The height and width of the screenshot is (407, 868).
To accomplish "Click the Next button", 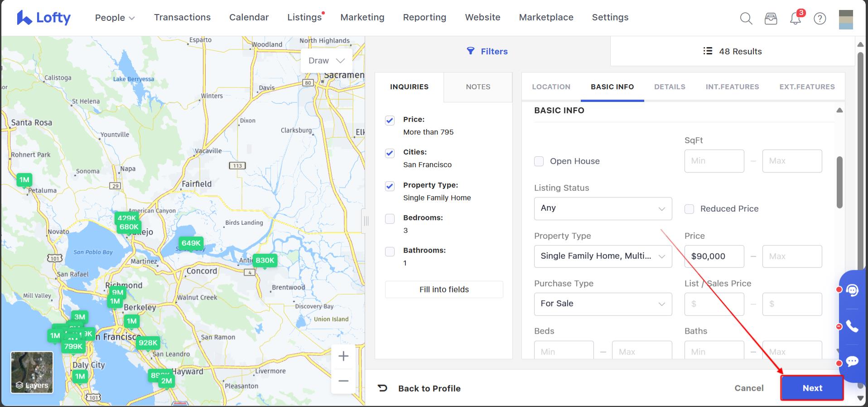I will (812, 388).
